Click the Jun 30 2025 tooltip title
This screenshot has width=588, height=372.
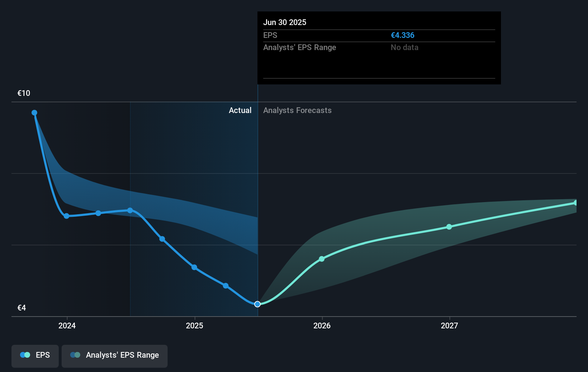coord(285,22)
